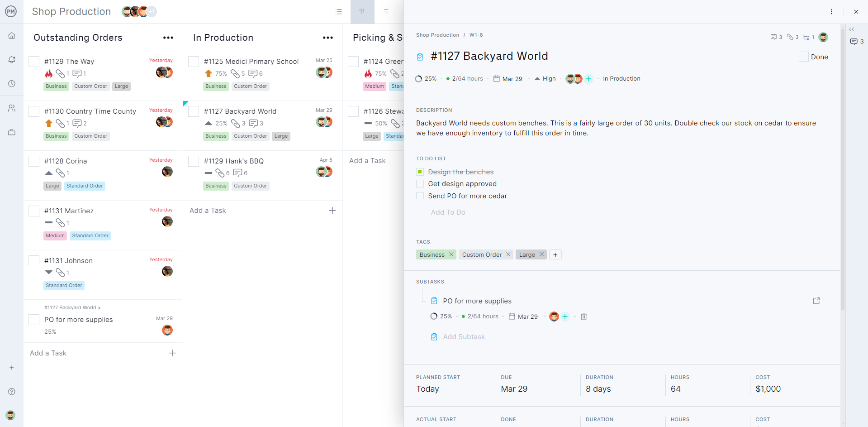Switch to the board view icon
Image resolution: width=868 pixels, height=427 pixels.
coord(362,11)
